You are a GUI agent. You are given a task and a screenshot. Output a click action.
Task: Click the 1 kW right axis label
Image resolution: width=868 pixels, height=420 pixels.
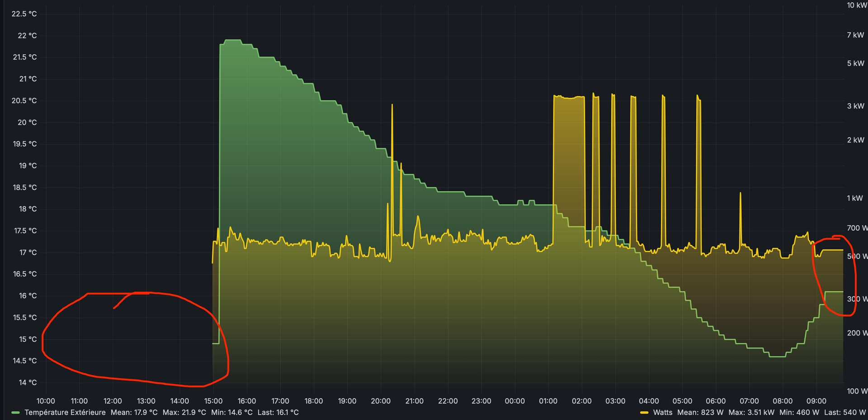click(x=854, y=198)
